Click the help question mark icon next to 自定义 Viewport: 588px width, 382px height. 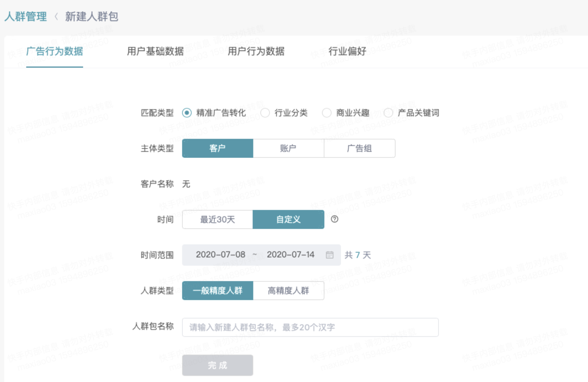(x=334, y=219)
